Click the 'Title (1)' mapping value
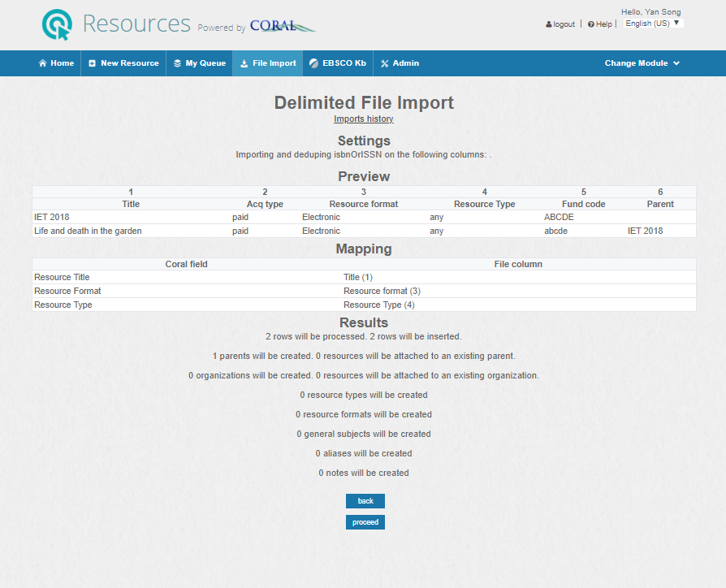Screen dimensions: 726x588 click(358, 277)
